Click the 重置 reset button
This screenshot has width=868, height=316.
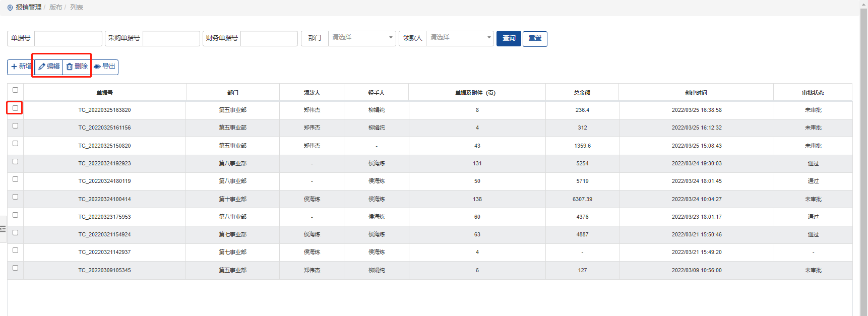point(535,38)
